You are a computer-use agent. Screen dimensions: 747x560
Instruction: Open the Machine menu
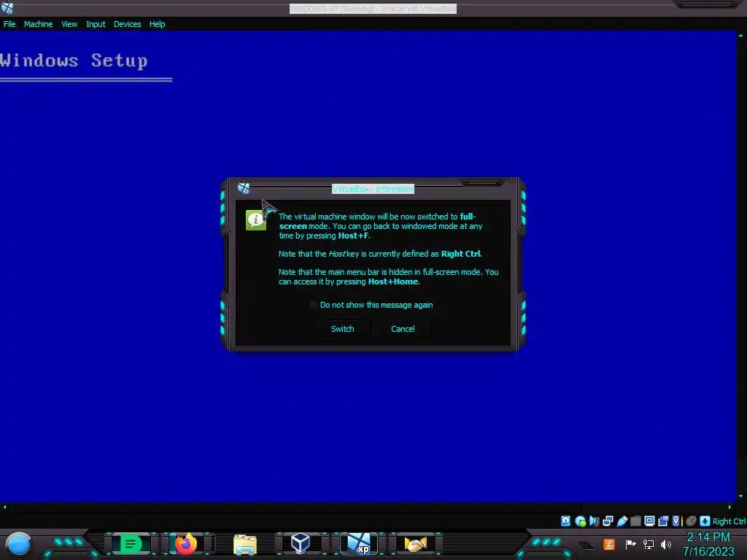[x=38, y=24]
